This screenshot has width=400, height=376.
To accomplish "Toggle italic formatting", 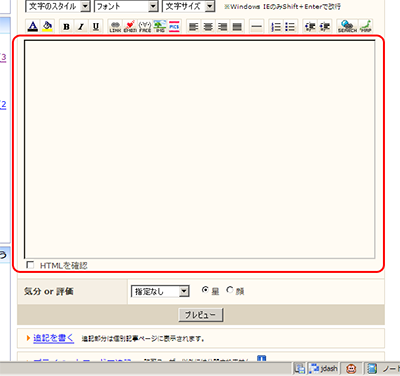I will pyautogui.click(x=81, y=26).
